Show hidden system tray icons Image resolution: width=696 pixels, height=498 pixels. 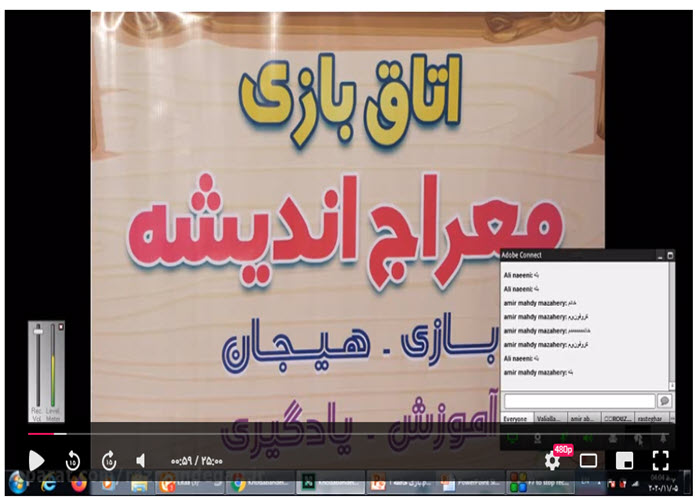599,483
